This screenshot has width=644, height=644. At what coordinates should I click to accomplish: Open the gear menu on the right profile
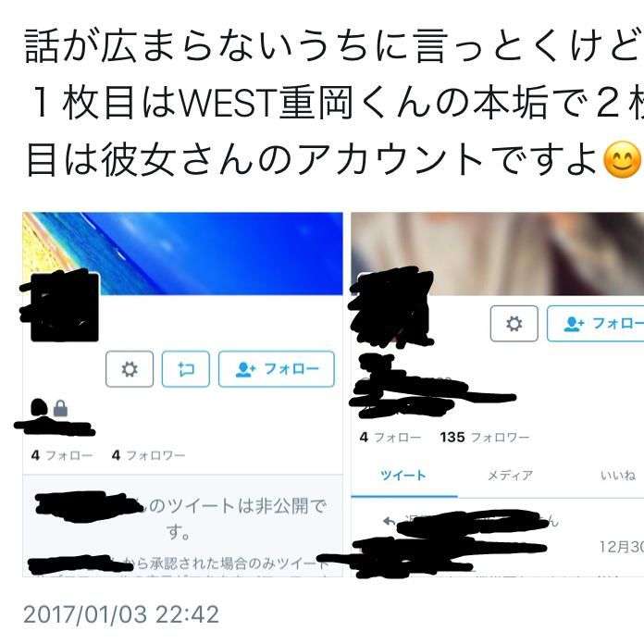[514, 324]
